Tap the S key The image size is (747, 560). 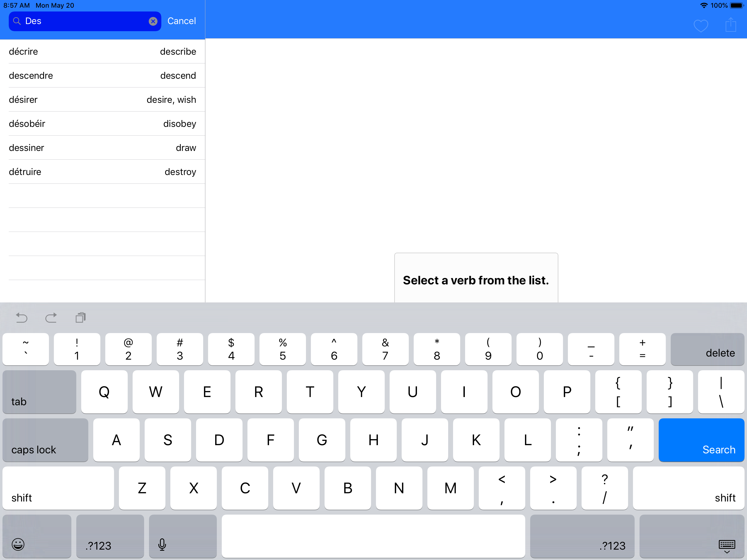[x=168, y=440]
